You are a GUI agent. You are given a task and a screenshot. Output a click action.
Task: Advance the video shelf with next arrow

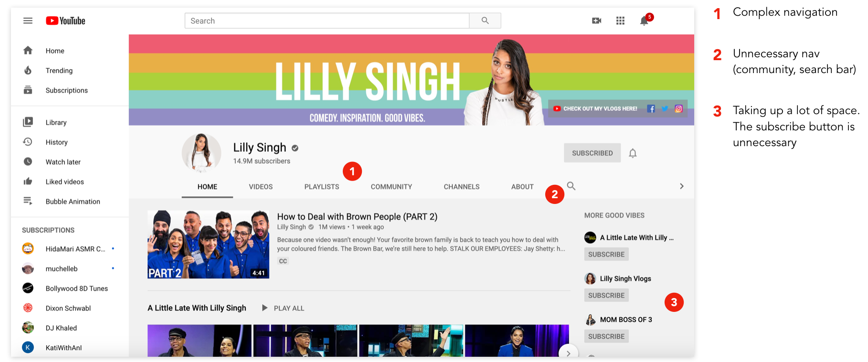pos(568,353)
